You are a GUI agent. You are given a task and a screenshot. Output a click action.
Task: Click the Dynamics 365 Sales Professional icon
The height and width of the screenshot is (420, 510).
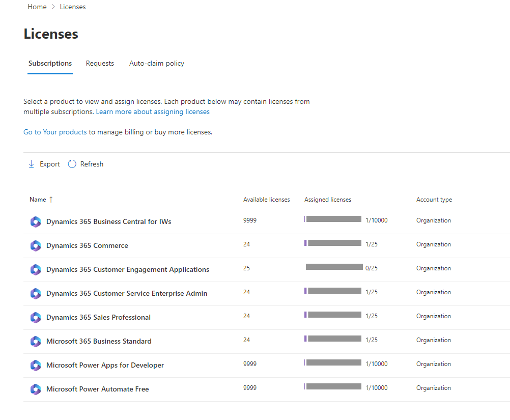coord(35,318)
